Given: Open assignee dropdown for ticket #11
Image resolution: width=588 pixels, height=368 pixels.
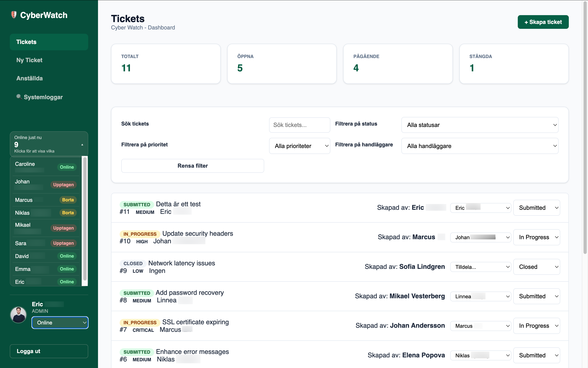Looking at the screenshot, I should tap(481, 208).
